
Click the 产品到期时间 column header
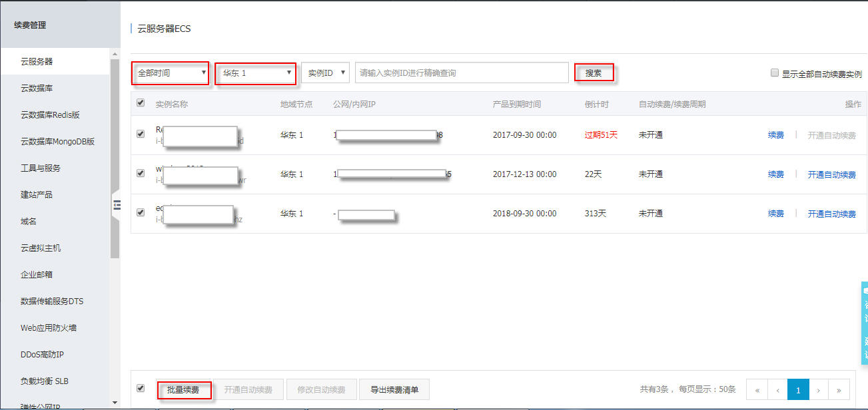pos(517,104)
